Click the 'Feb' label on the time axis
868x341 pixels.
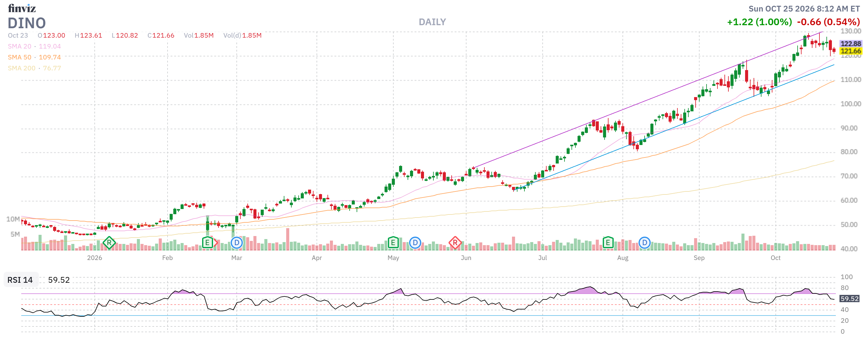click(168, 258)
